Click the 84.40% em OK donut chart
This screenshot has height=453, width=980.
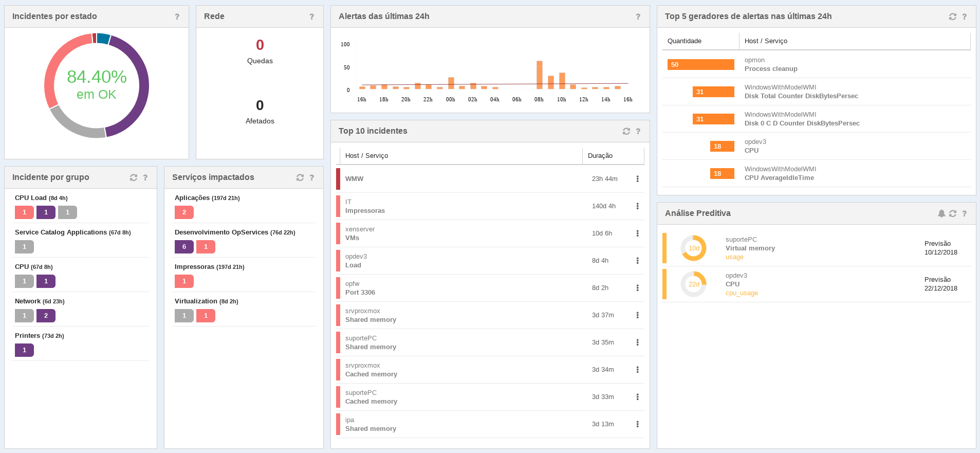tap(97, 85)
